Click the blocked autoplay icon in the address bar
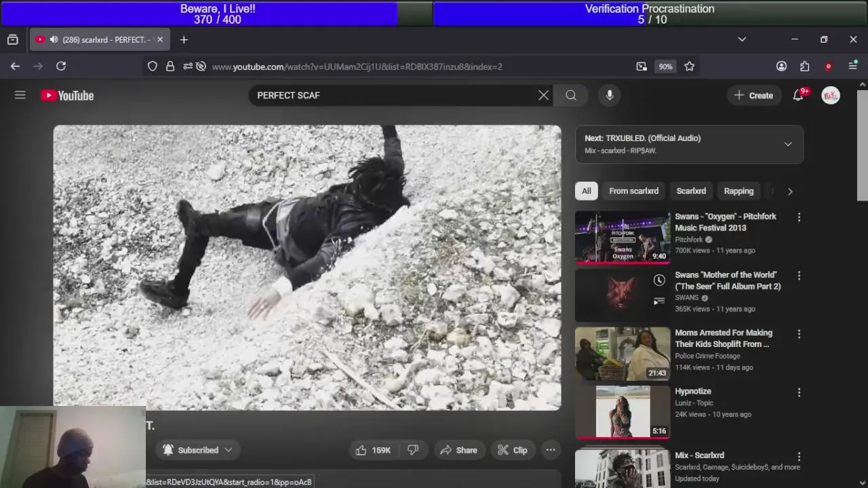This screenshot has height=488, width=868. 201,66
